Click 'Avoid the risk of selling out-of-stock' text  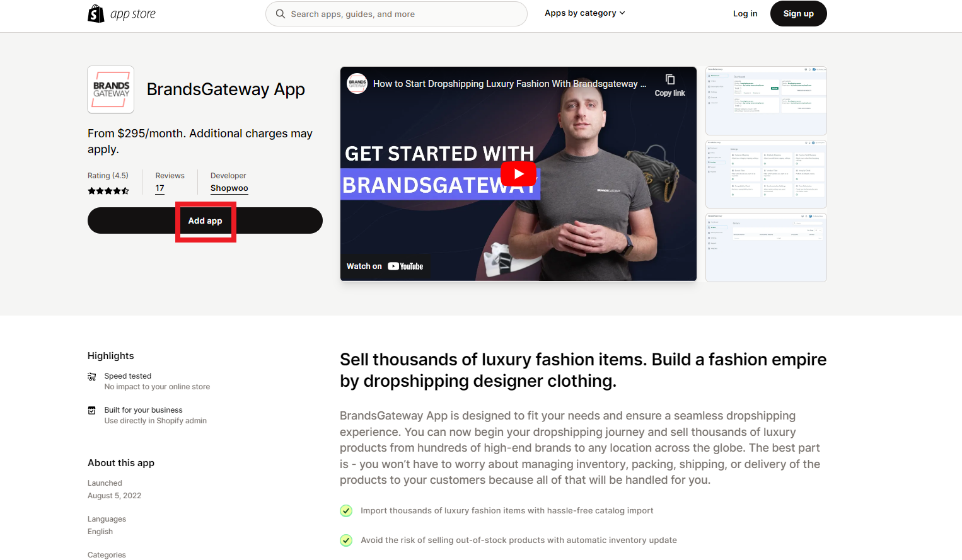coord(519,540)
